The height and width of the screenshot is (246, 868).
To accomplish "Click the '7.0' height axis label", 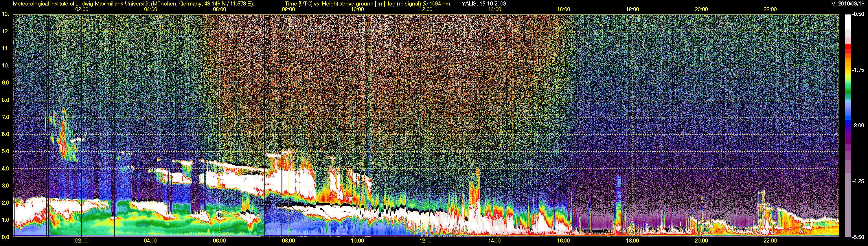I will click(5, 117).
